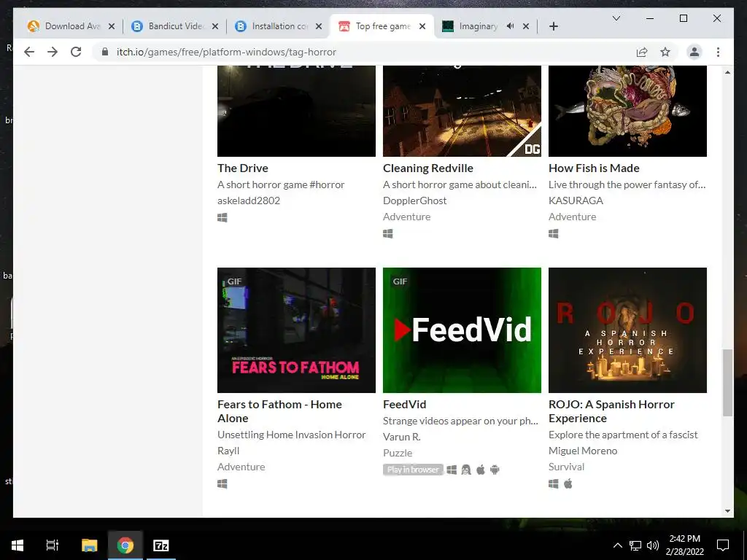
Task: Open the volume control in system tray
Action: 653,545
